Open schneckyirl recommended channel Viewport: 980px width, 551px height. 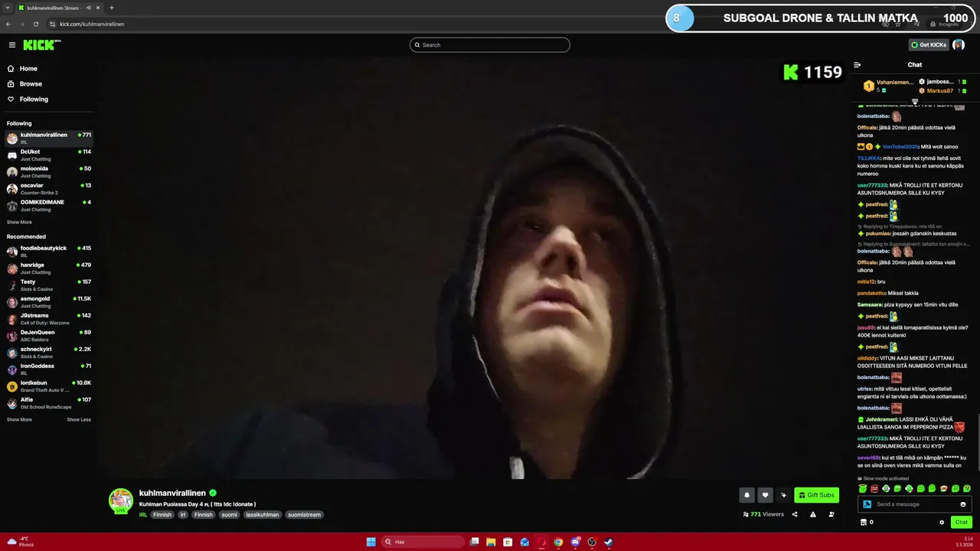tap(48, 352)
